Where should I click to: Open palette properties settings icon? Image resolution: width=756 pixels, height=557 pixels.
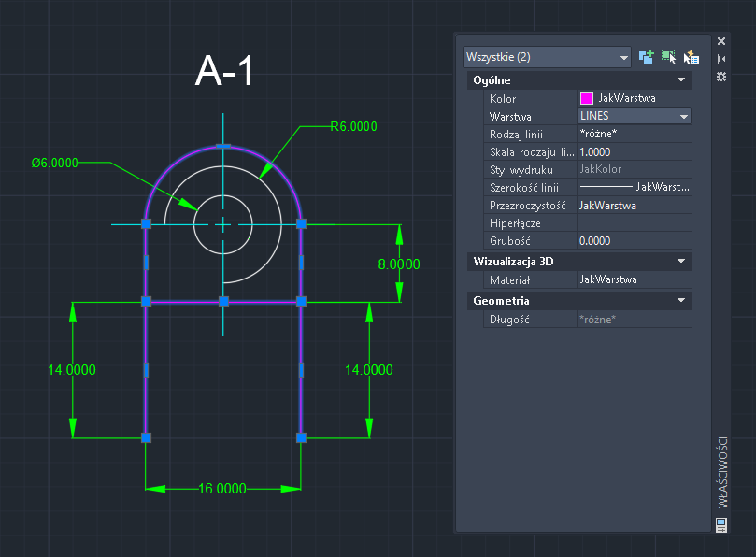click(721, 77)
